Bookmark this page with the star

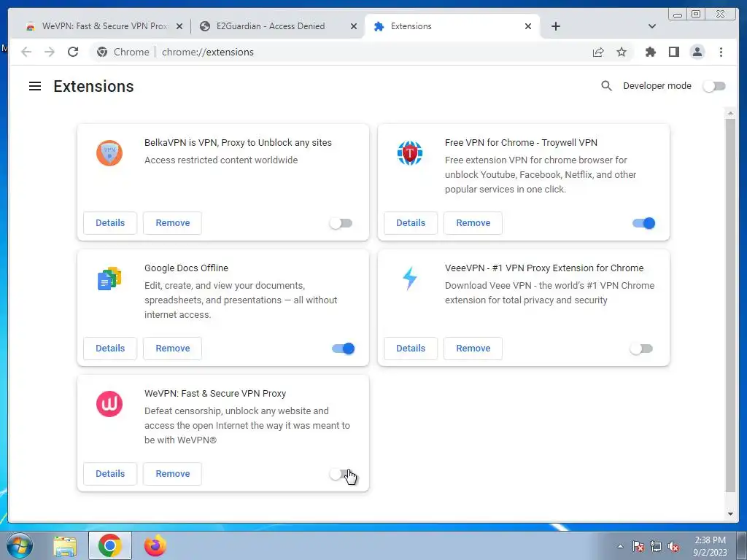coord(622,52)
